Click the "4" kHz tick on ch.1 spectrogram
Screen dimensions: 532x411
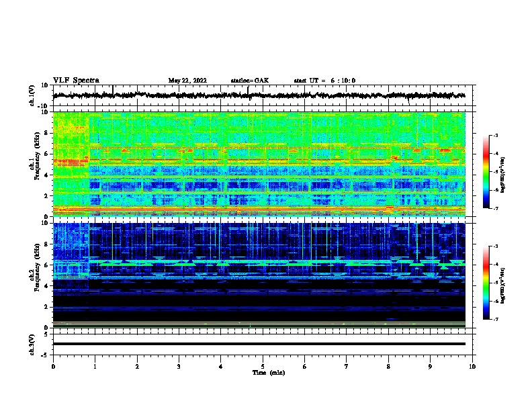coord(47,175)
